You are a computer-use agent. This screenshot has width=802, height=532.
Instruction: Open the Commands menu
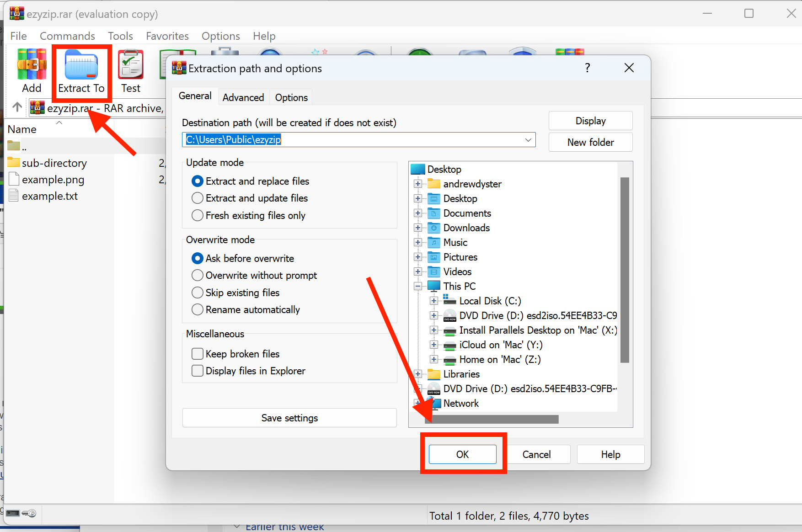(x=67, y=36)
